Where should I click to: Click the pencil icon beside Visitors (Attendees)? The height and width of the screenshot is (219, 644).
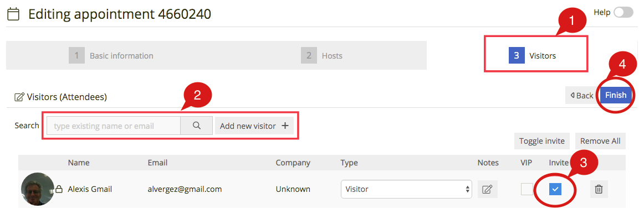19,97
